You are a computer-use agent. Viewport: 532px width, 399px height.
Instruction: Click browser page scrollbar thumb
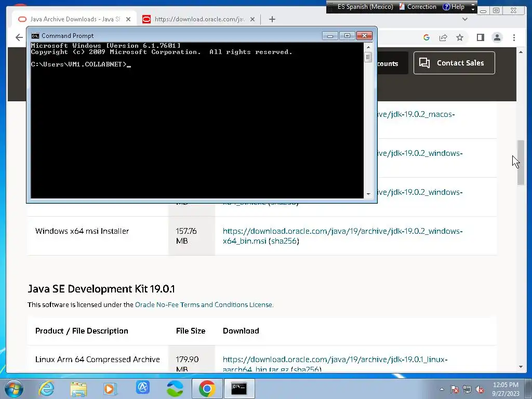pyautogui.click(x=521, y=163)
